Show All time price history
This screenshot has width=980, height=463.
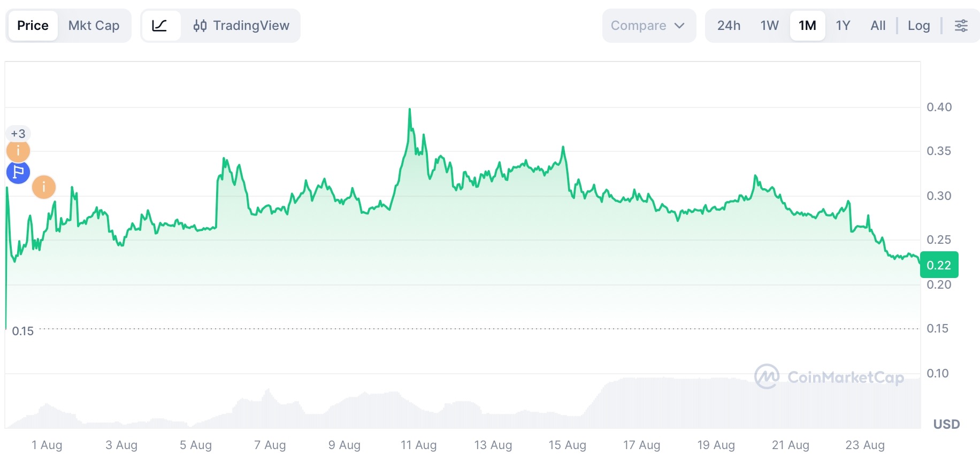[878, 26]
